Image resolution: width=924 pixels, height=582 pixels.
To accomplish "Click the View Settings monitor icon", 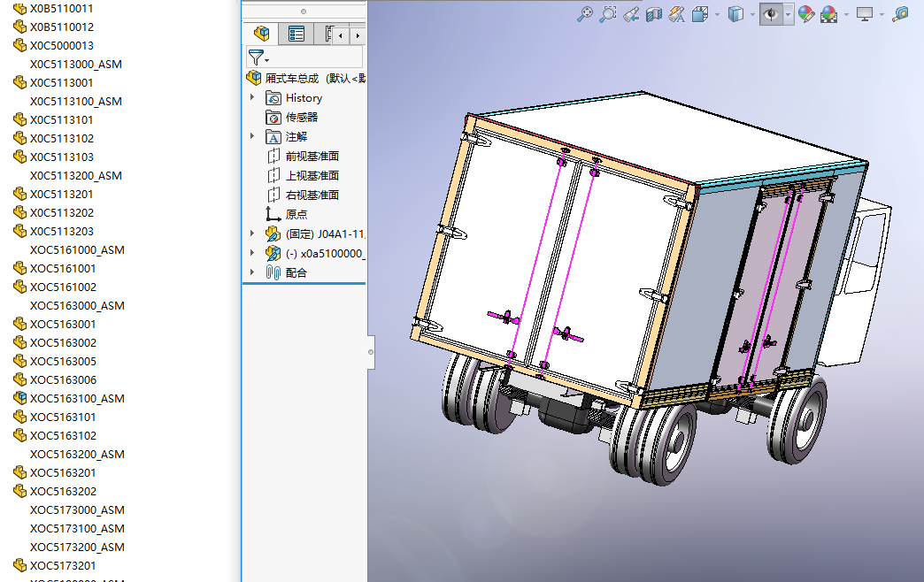I will [x=865, y=14].
